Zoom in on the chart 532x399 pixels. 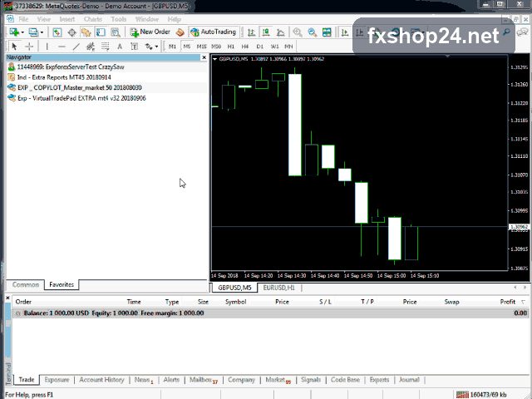[x=298, y=32]
